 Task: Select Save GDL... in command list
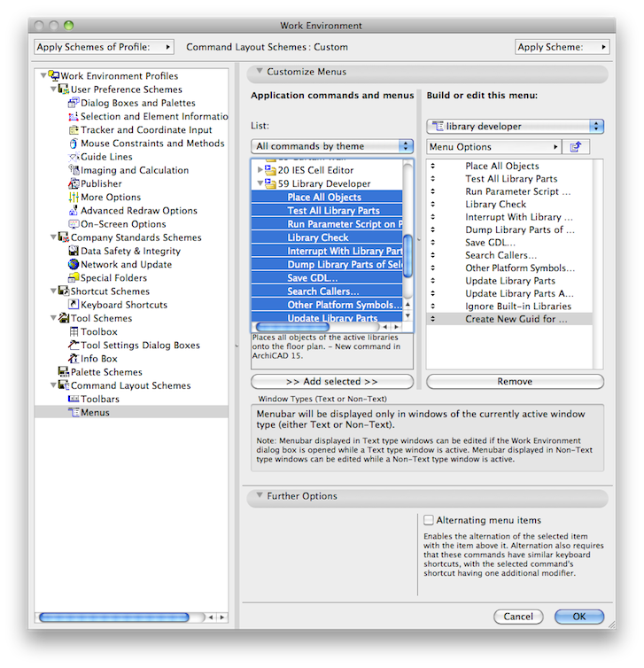point(327,278)
